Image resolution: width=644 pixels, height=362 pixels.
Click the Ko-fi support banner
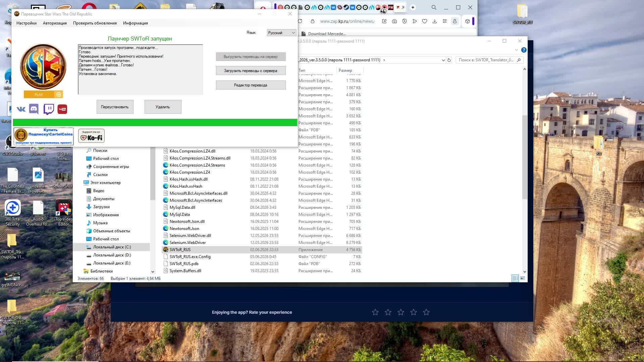(x=91, y=136)
